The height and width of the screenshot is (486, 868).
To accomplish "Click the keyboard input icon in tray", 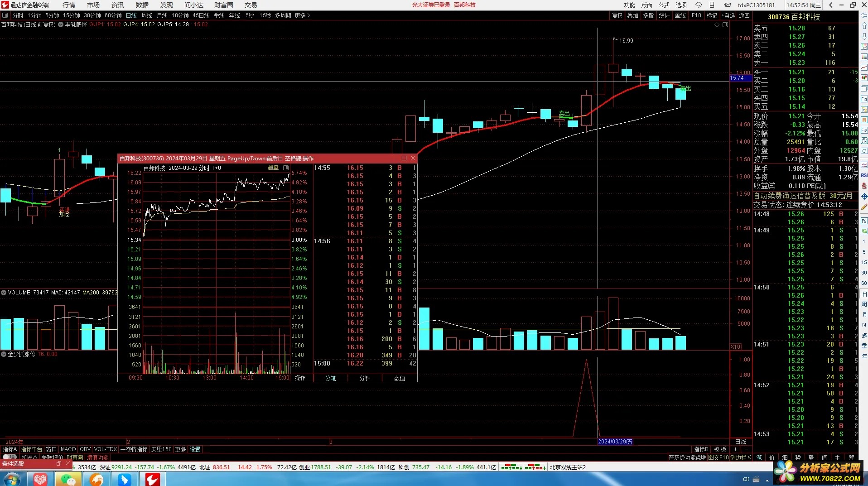I will pyautogui.click(x=756, y=479).
